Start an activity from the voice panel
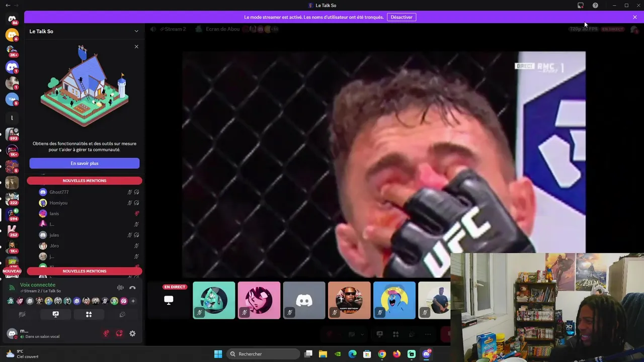This screenshot has width=644, height=362. pos(89,314)
